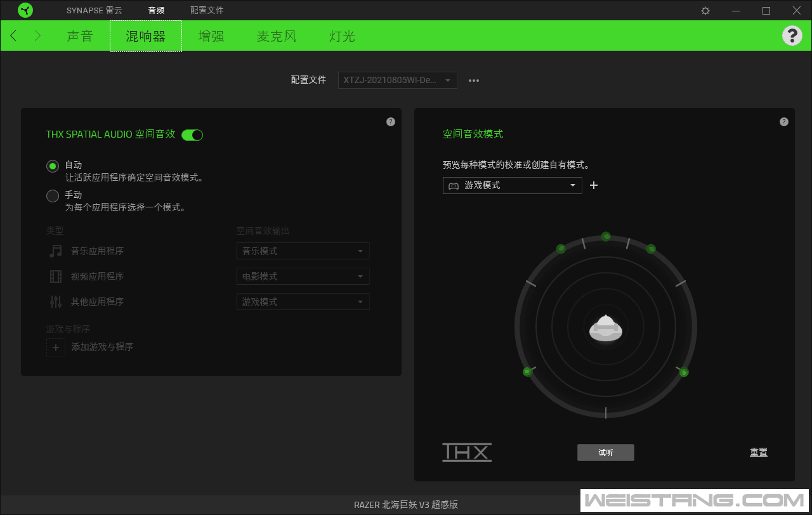The height and width of the screenshot is (515, 812).
Task: Switch to SYNAPSE 雷云 tab
Action: [x=95, y=10]
